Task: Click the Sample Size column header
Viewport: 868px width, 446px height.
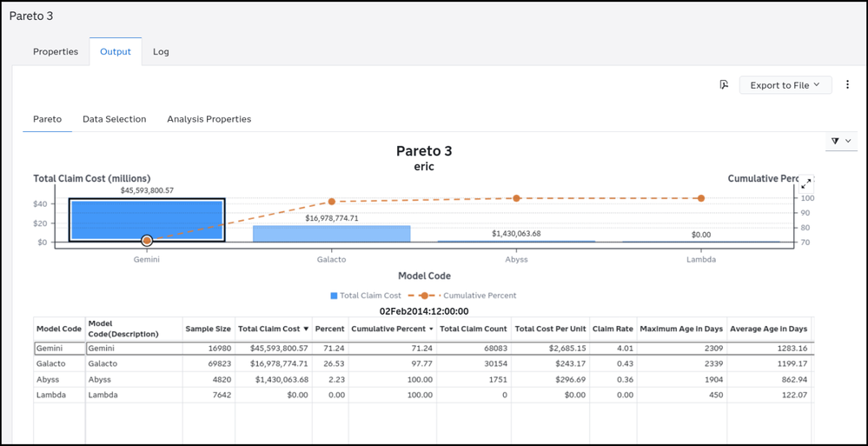Action: pos(209,329)
